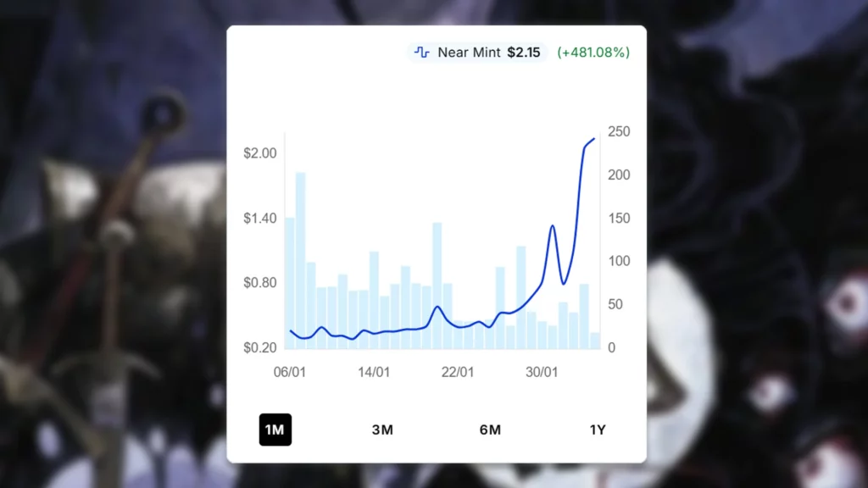Image resolution: width=868 pixels, height=488 pixels.
Task: Click the 22/01 date label
Action: [458, 372]
